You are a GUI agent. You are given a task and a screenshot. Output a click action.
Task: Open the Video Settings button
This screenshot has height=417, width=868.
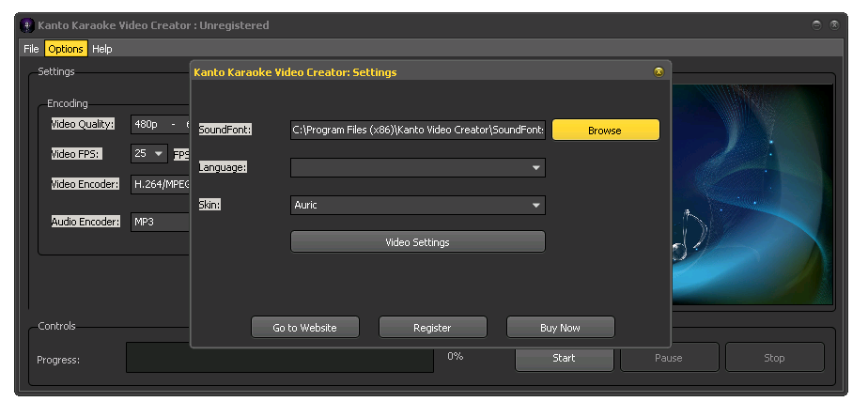tap(417, 242)
